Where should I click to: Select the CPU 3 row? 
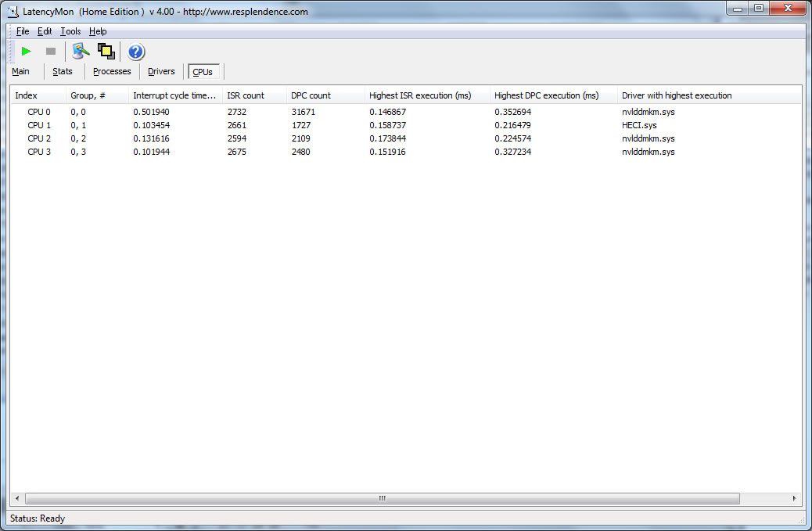pyautogui.click(x=39, y=152)
